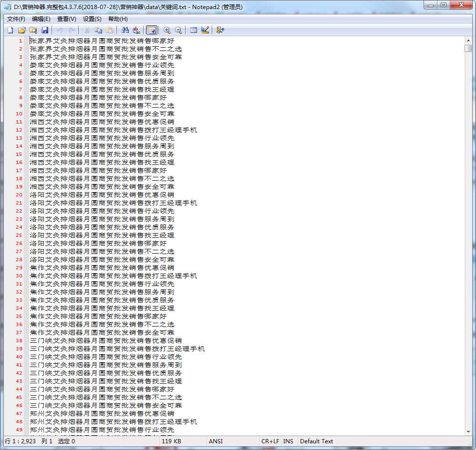Open the Select Scheme toolbar icon
The height and width of the screenshot is (450, 476).
coord(194,30)
